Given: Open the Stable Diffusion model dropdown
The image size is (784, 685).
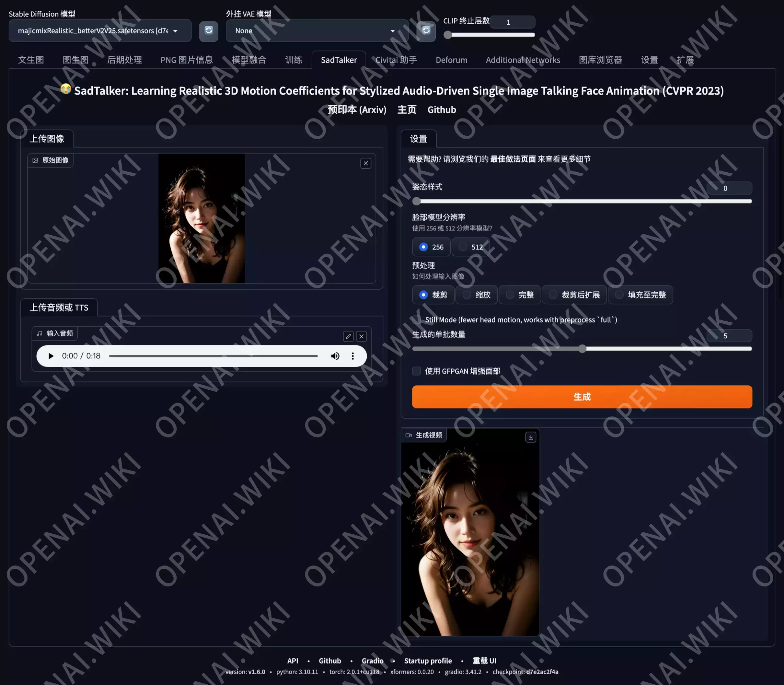Looking at the screenshot, I should pos(100,31).
